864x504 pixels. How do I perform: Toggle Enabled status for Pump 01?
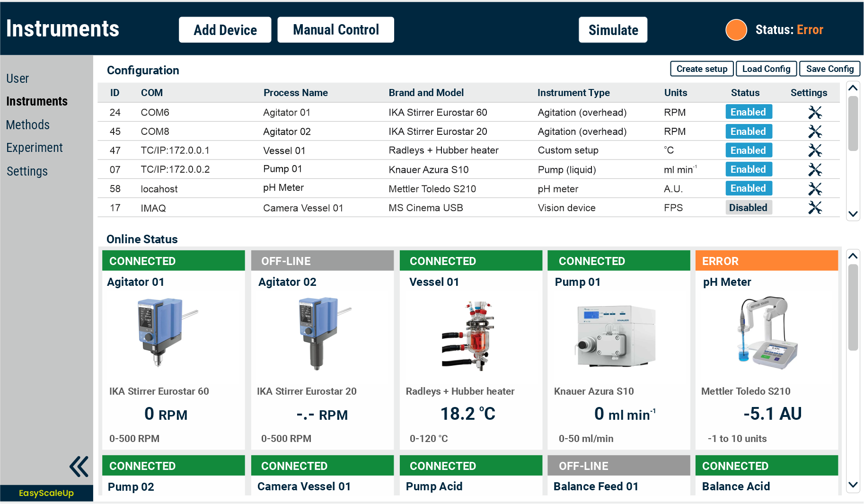coord(748,169)
